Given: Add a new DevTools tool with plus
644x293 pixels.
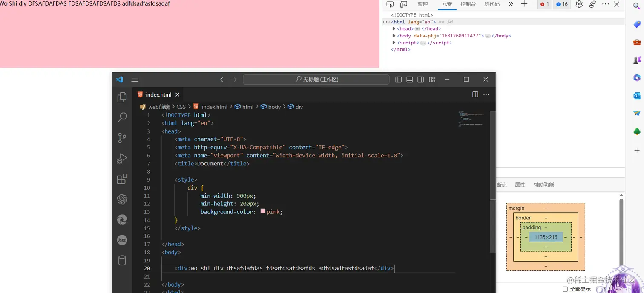Looking at the screenshot, I should 524,4.
